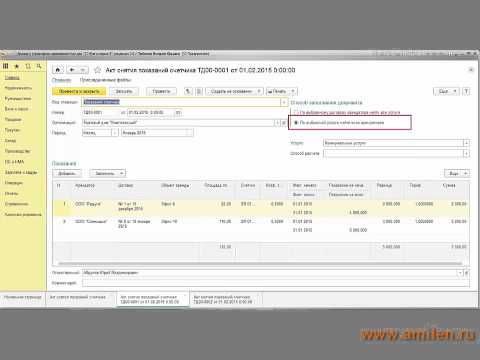Image resolution: width=480 pixels, height=360 pixels.
Task: Expand the 'Вид операции' dropdown arrow
Action: coord(284,102)
